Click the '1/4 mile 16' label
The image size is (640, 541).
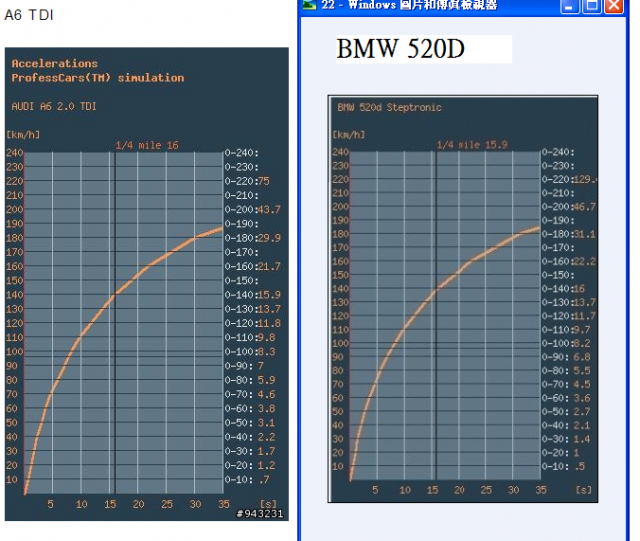tap(147, 145)
